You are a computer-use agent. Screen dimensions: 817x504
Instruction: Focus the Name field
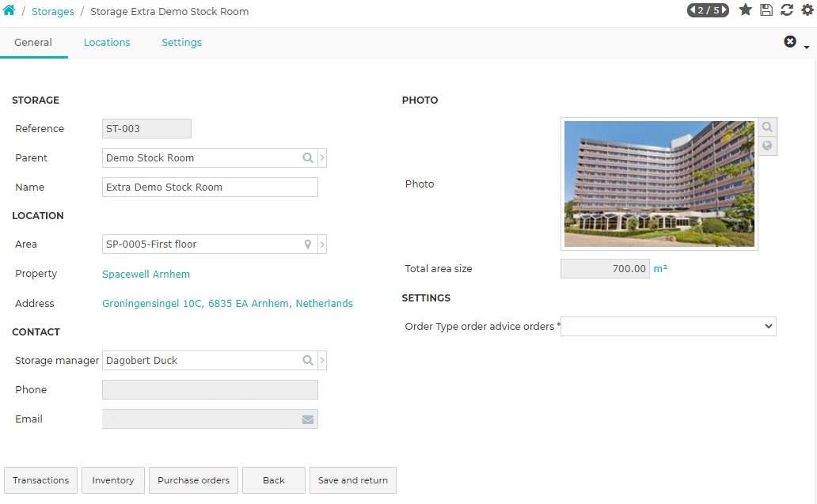pos(210,188)
